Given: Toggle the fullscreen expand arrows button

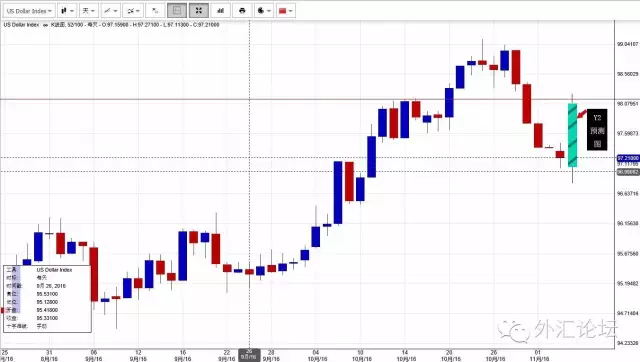Looking at the screenshot, I should click(199, 11).
